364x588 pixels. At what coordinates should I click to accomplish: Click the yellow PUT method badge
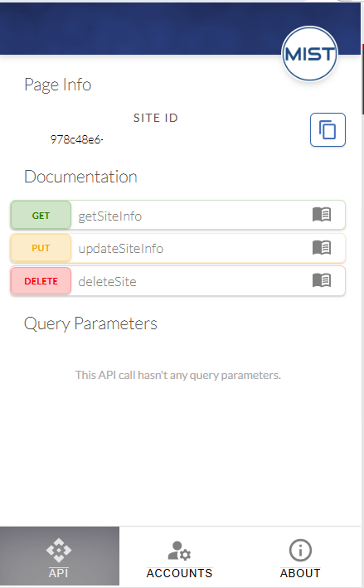coord(41,248)
